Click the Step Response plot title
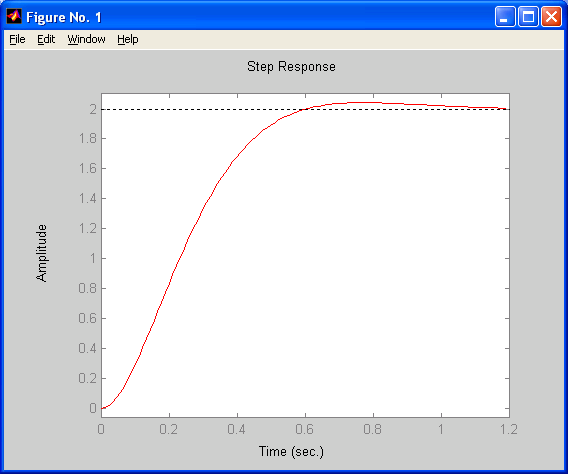Image resolution: width=568 pixels, height=474 pixels. point(291,67)
